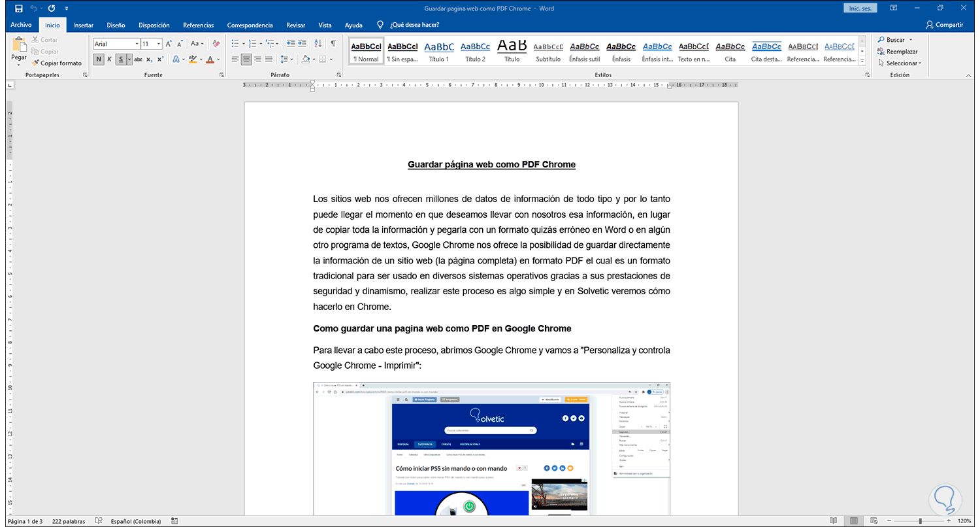Open the Portapapeles dialog launcher
Viewport: 980px width, 527px height.
tap(86, 75)
